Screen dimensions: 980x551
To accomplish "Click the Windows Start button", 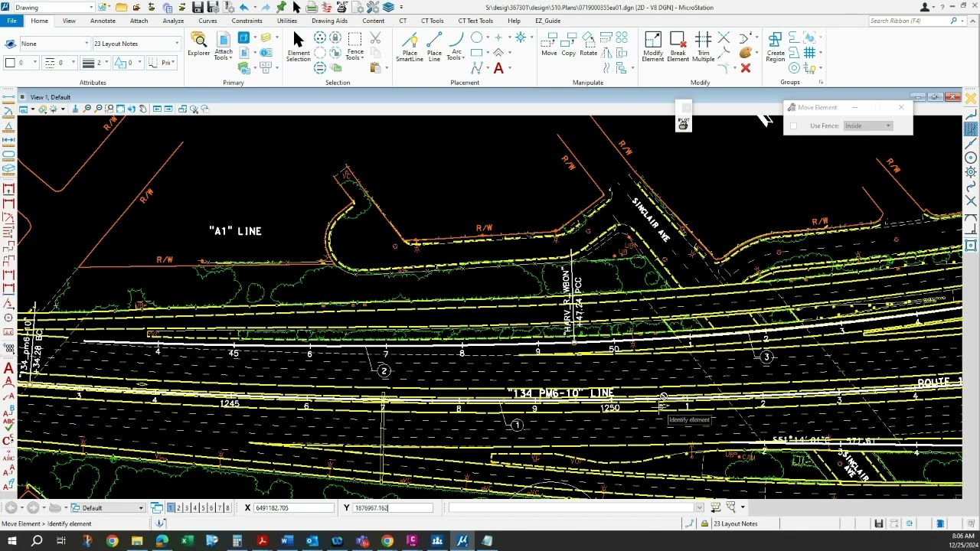I will (x=11, y=541).
